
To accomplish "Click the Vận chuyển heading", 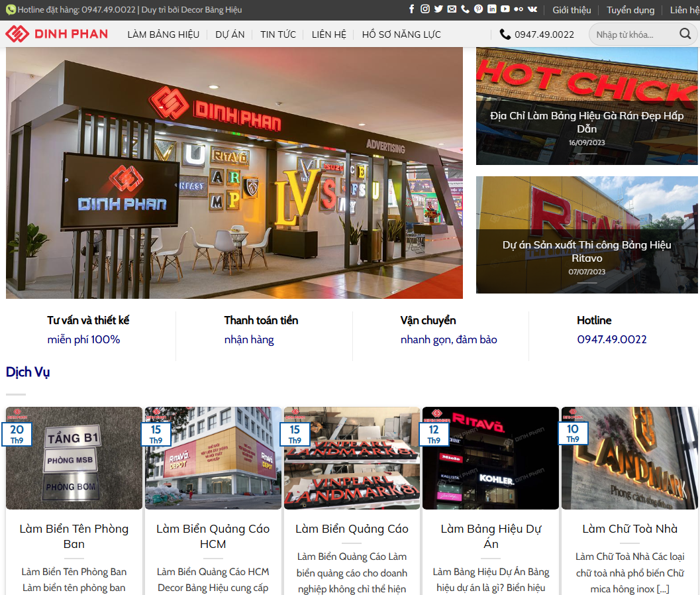I will (x=428, y=320).
